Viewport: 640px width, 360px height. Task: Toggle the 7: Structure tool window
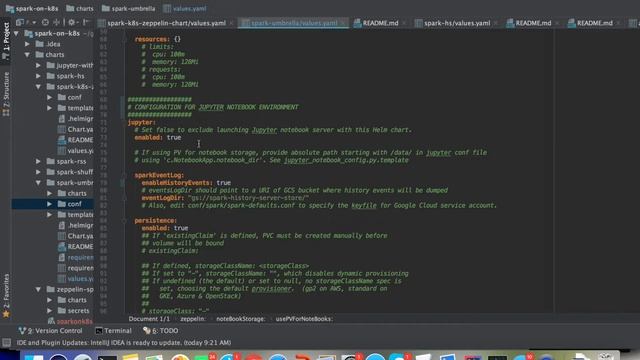click(x=6, y=94)
